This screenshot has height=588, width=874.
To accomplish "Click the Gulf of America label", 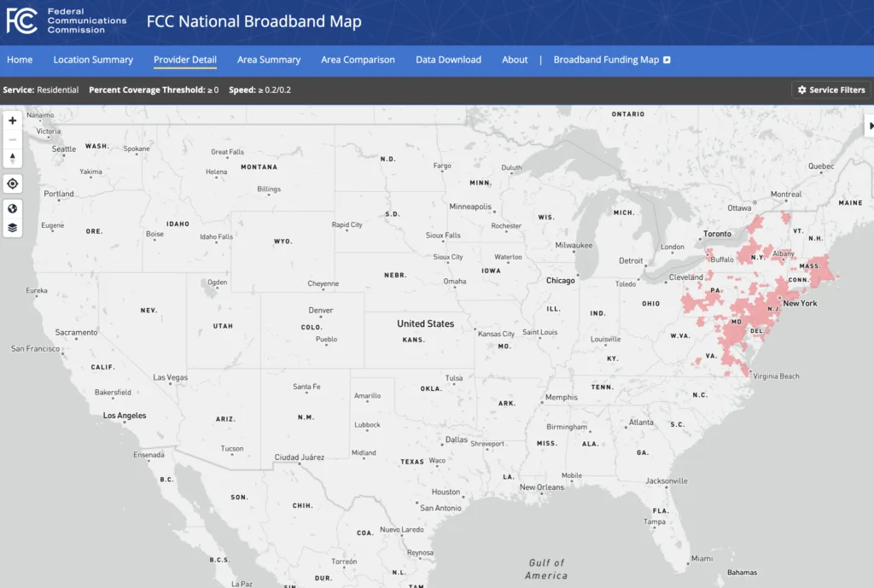I will pos(546,569).
